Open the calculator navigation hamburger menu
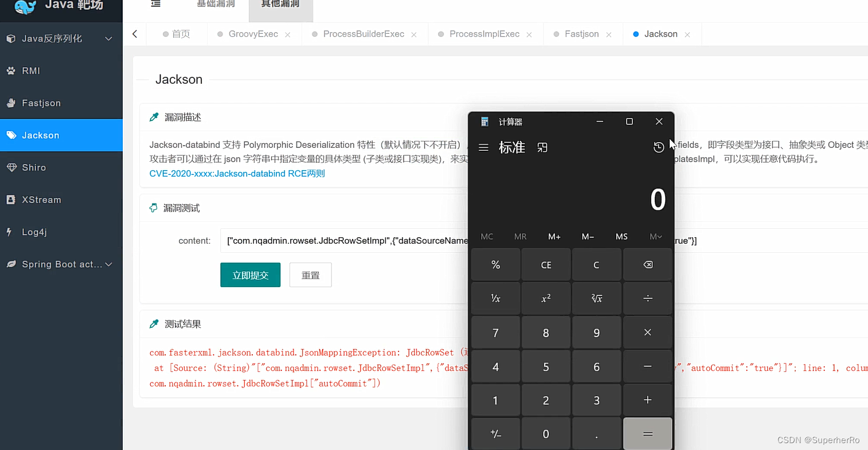The image size is (868, 450). pyautogui.click(x=483, y=147)
